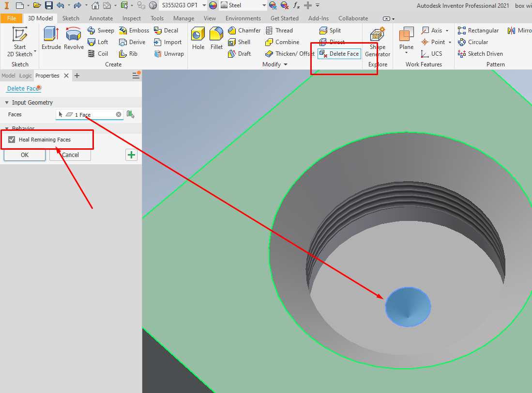Click the New file icon
Image resolution: width=532 pixels, height=393 pixels.
click(20, 5)
